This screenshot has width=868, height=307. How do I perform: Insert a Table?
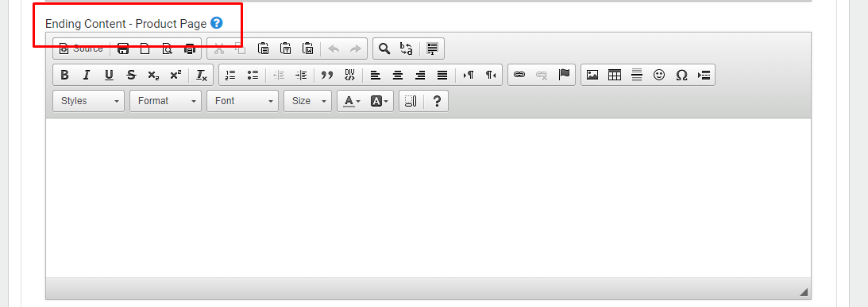(x=615, y=75)
